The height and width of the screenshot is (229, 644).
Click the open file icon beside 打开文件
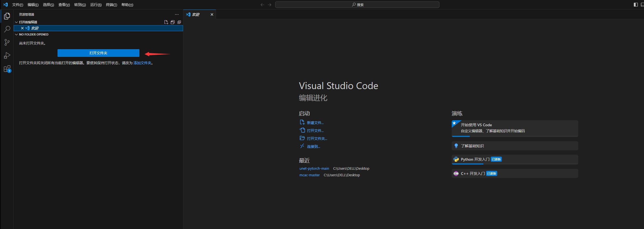[x=302, y=130]
